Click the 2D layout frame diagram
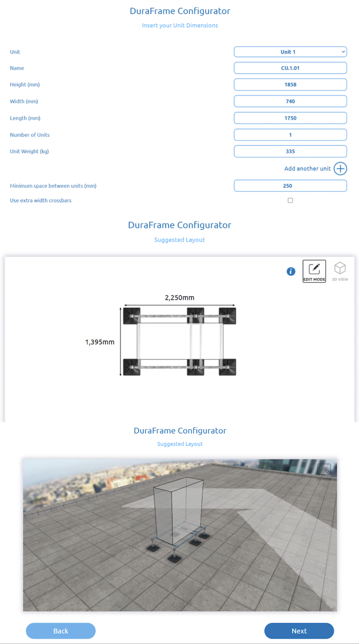Image resolution: width=359 pixels, height=644 pixels. (x=179, y=342)
